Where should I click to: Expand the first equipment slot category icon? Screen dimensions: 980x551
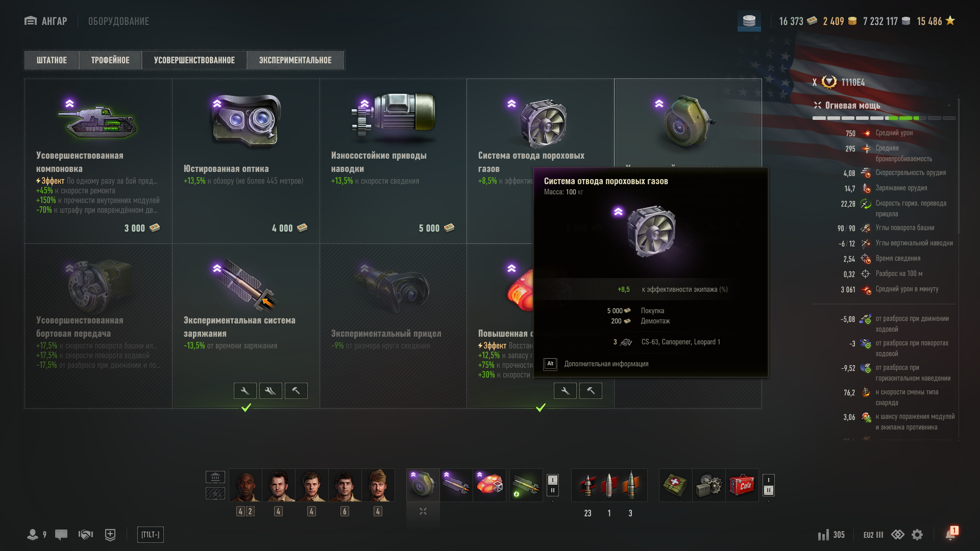click(x=423, y=511)
